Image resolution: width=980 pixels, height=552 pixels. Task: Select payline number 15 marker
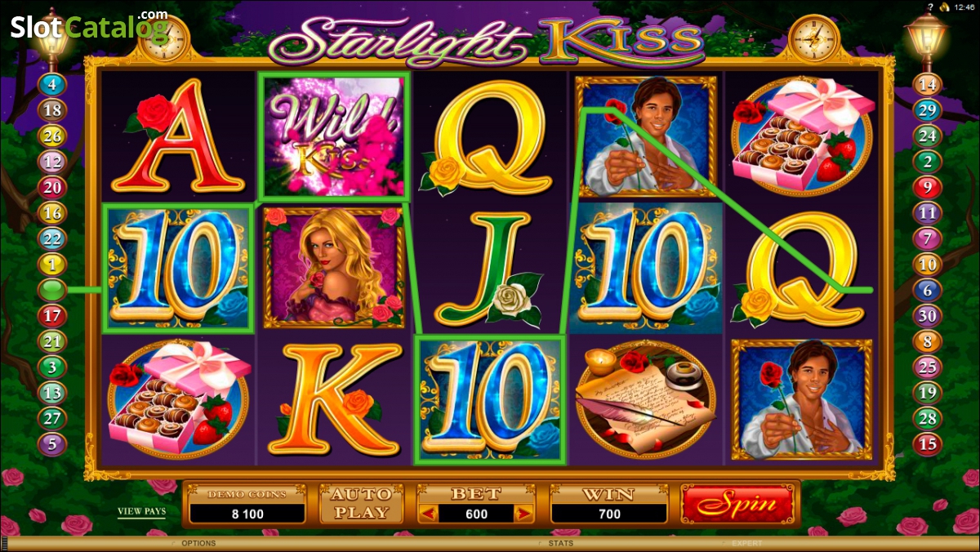928,444
